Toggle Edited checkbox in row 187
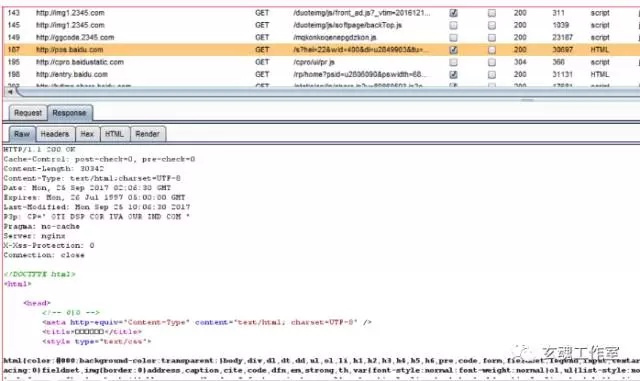This screenshot has height=381, width=640. point(492,50)
